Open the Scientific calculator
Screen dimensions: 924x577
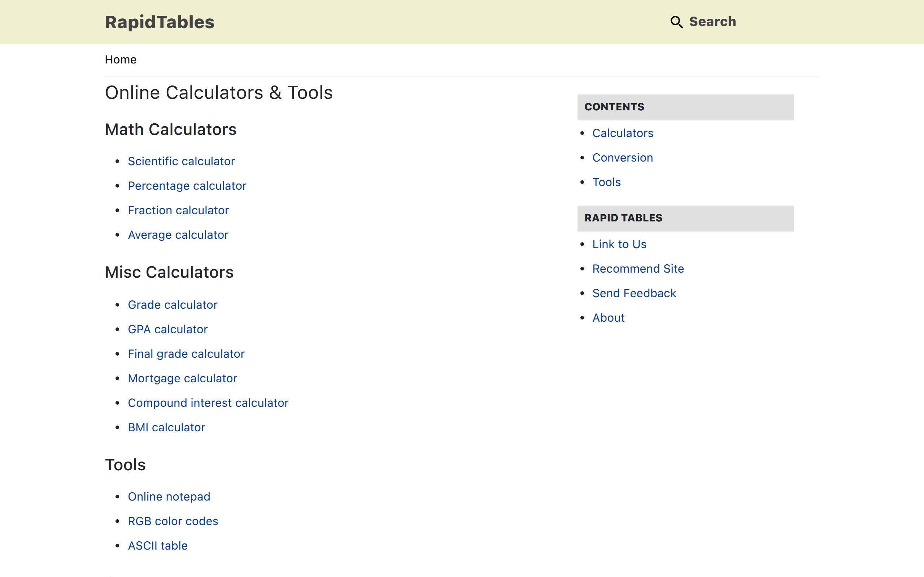pyautogui.click(x=181, y=161)
